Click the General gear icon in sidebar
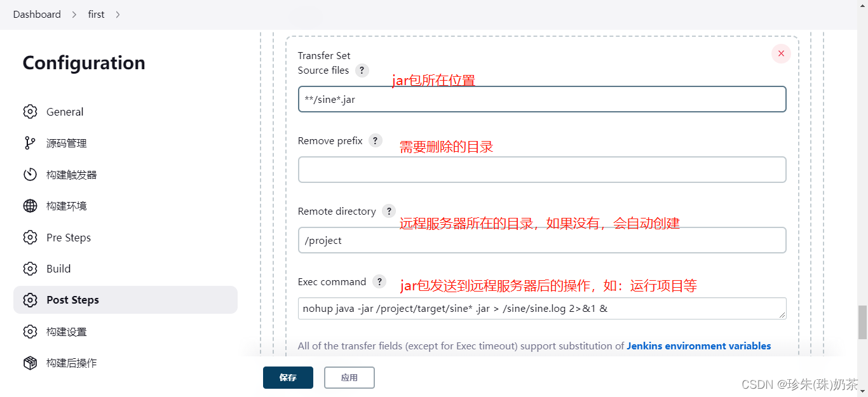This screenshot has height=397, width=868. point(30,112)
